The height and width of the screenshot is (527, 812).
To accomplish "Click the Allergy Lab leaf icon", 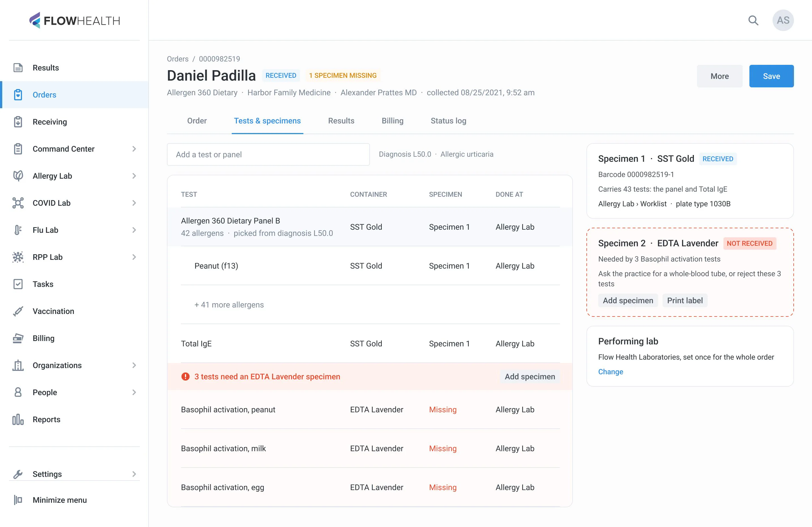I will [x=18, y=176].
